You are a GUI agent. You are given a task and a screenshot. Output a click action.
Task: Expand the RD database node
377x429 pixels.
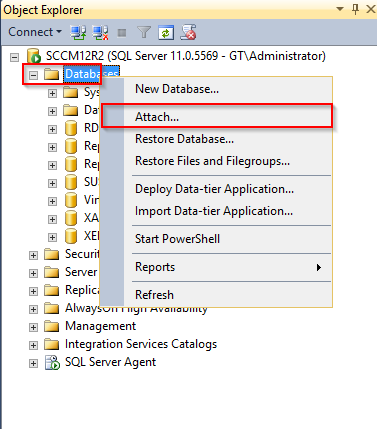coord(52,129)
